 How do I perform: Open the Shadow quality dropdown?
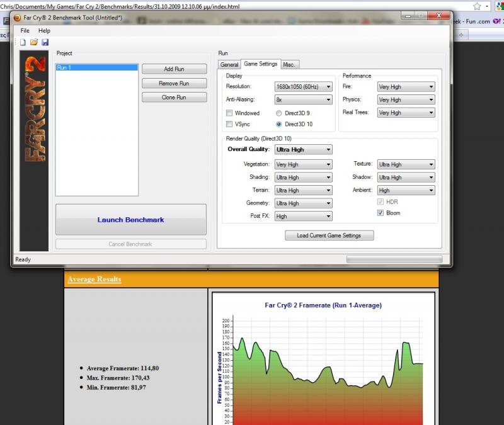pyautogui.click(x=406, y=178)
